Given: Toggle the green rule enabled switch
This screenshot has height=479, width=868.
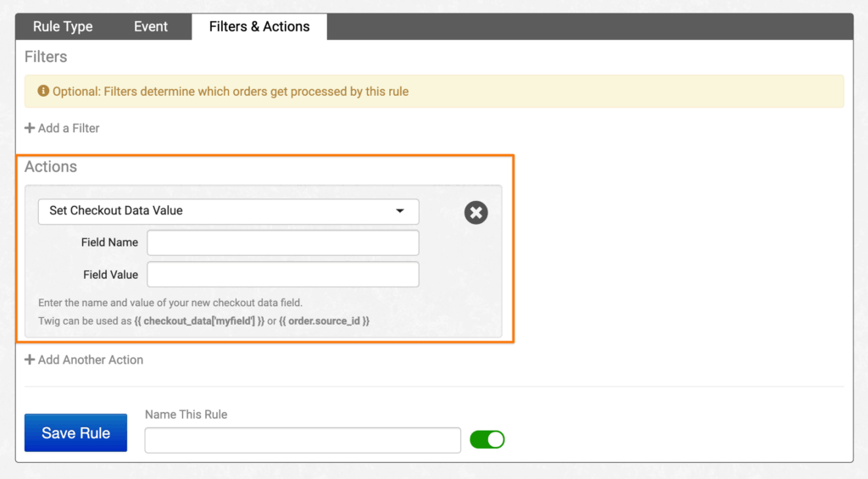Looking at the screenshot, I should coord(487,439).
